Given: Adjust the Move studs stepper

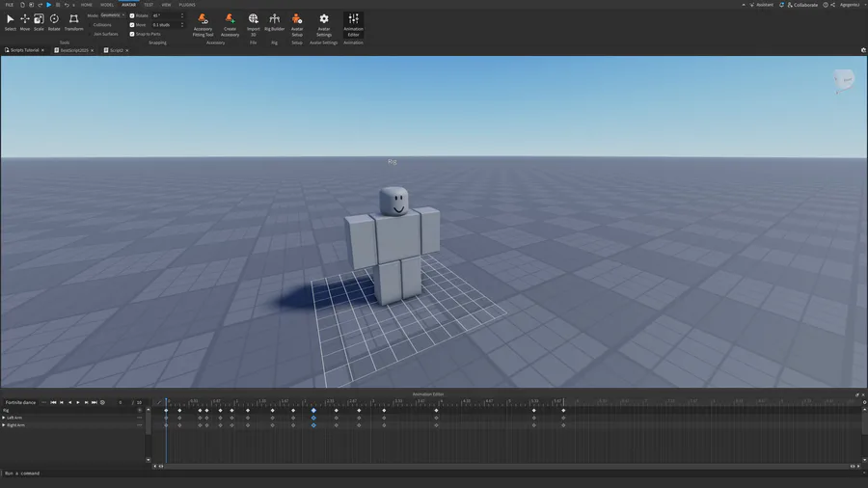Looking at the screenshot, I should coord(182,25).
